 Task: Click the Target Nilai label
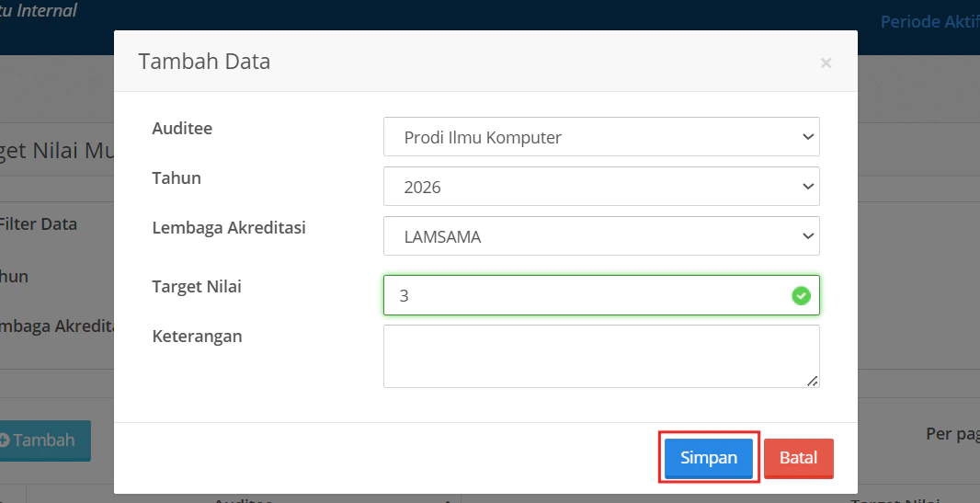pyautogui.click(x=196, y=286)
